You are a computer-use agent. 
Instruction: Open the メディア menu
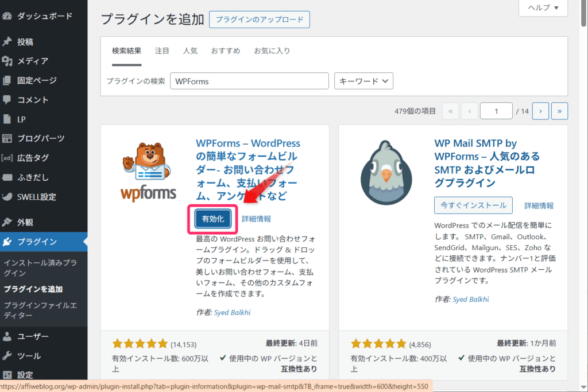click(x=44, y=61)
